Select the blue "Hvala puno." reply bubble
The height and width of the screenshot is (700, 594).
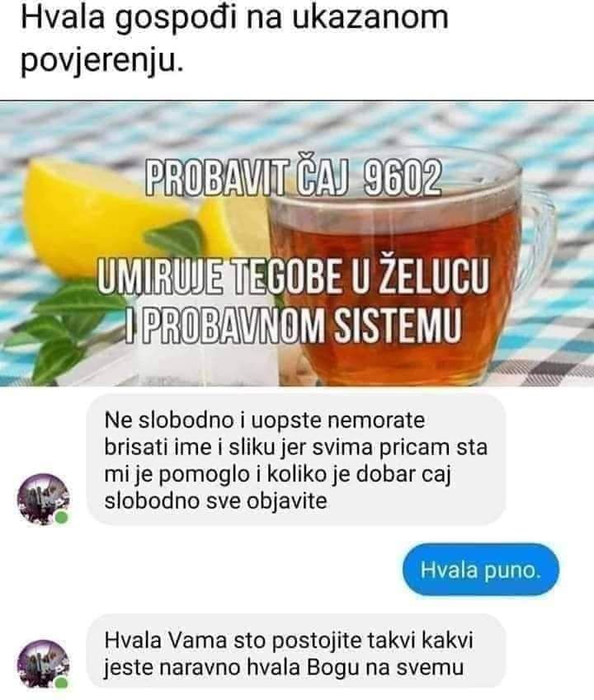(x=480, y=570)
